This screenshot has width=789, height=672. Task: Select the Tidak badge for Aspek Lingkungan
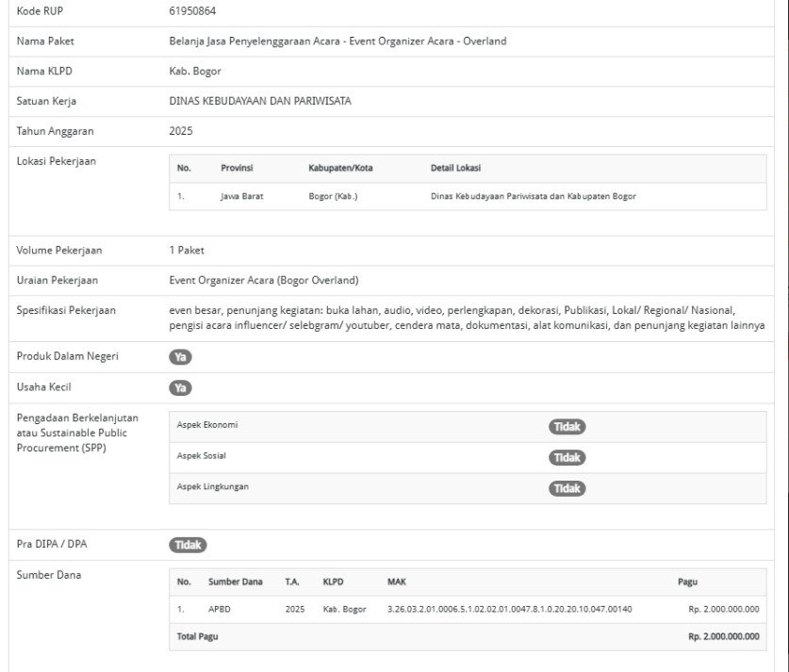click(567, 488)
